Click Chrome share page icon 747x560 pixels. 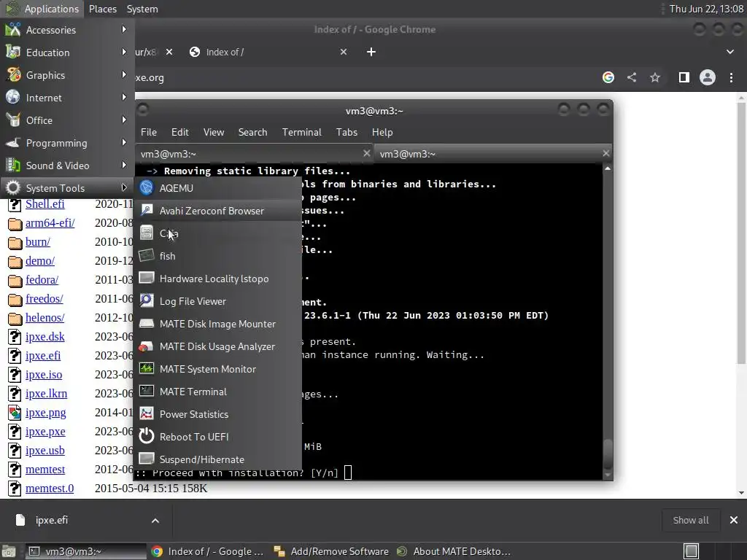click(x=632, y=77)
